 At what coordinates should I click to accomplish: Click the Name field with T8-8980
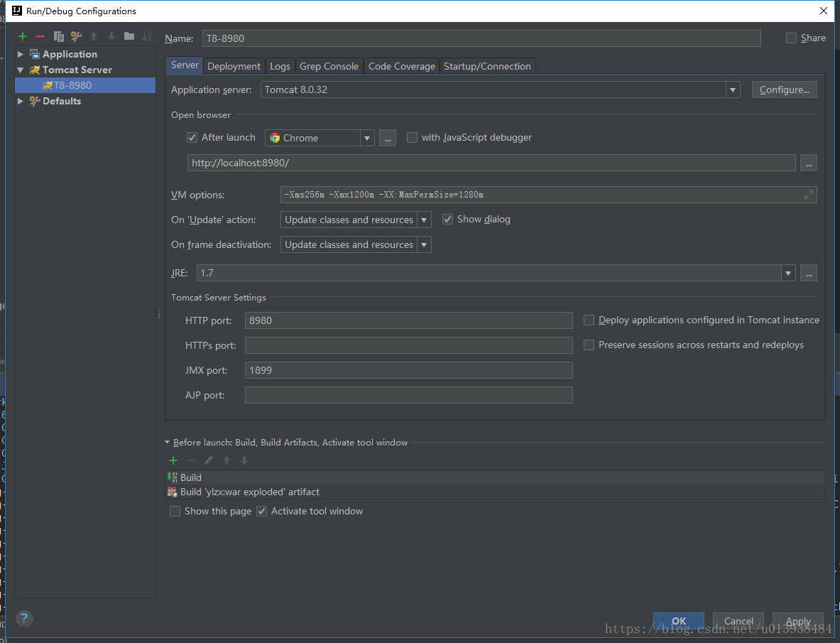click(481, 38)
